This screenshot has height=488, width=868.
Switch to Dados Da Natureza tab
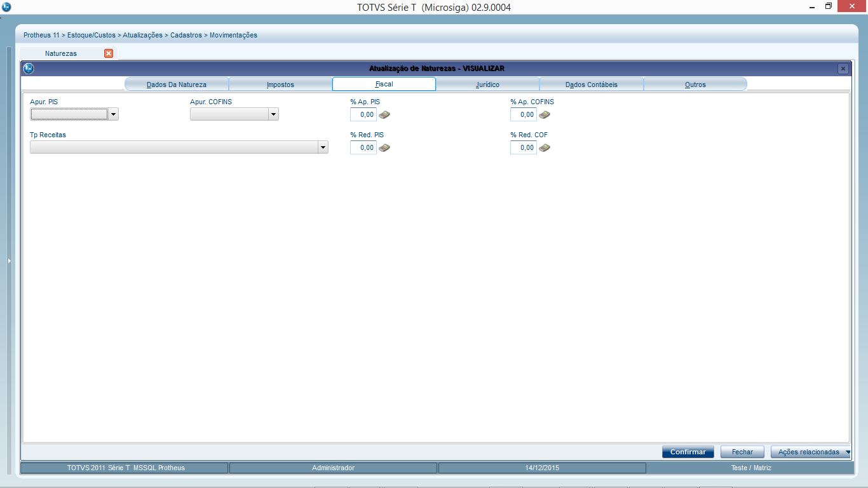pos(177,84)
